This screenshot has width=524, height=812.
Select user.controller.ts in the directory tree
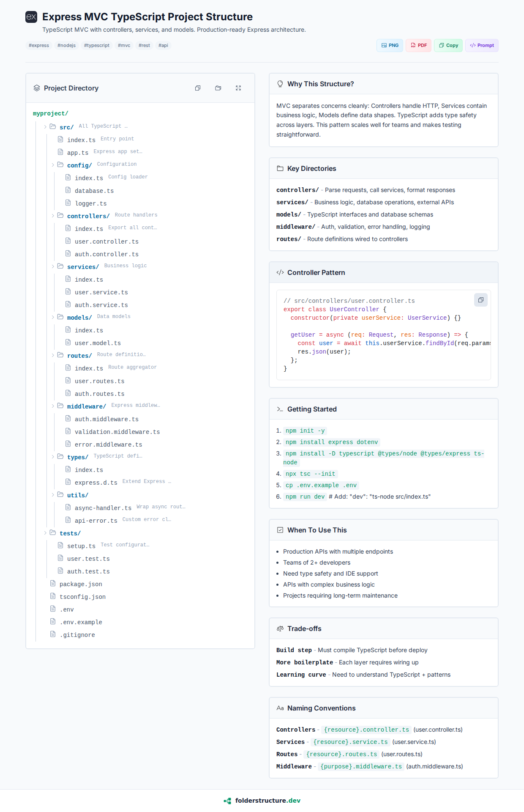tap(106, 241)
